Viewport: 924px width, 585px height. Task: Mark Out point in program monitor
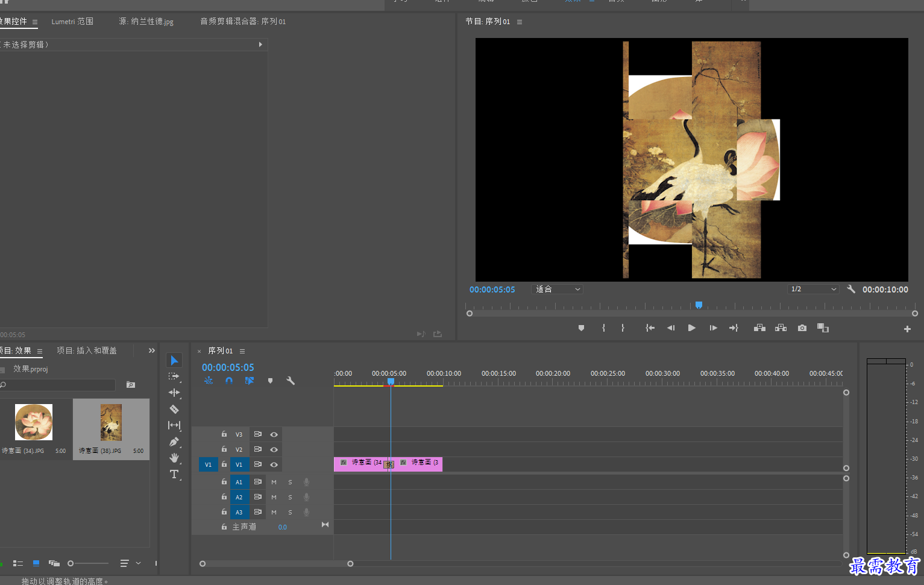coord(623,328)
